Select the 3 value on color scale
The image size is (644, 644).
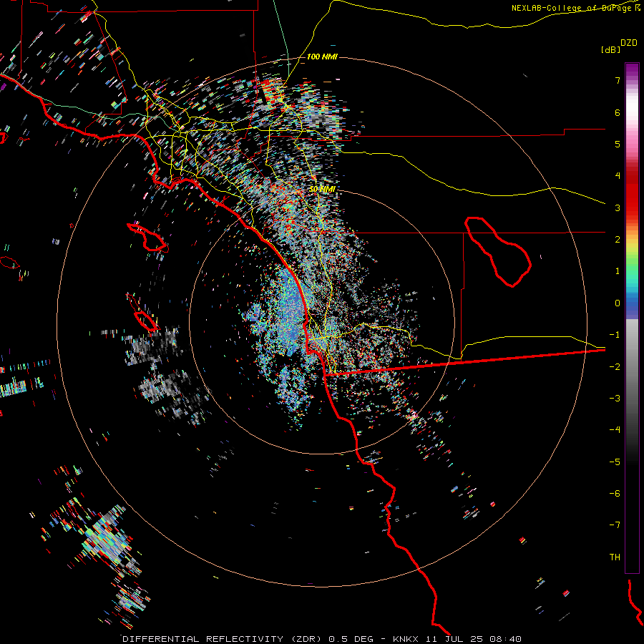point(618,208)
